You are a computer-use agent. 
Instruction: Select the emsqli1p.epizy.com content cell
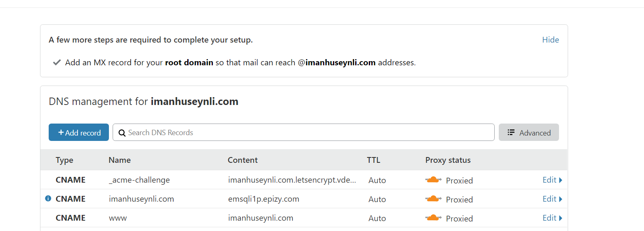[263, 199]
